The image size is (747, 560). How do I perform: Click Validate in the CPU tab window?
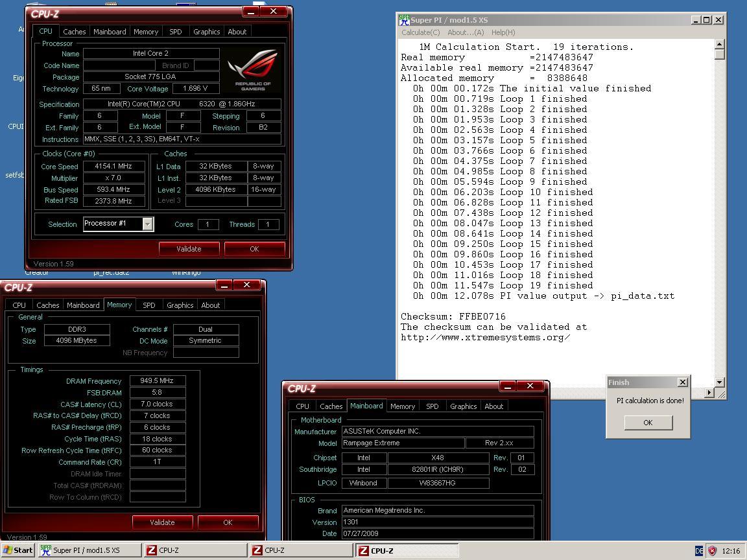coord(189,249)
